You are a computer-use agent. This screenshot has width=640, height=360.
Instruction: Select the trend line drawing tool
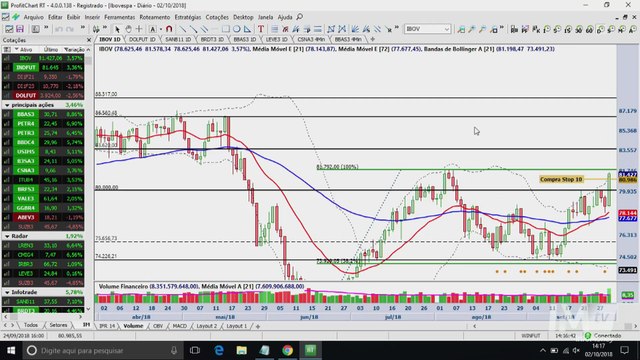[183, 29]
